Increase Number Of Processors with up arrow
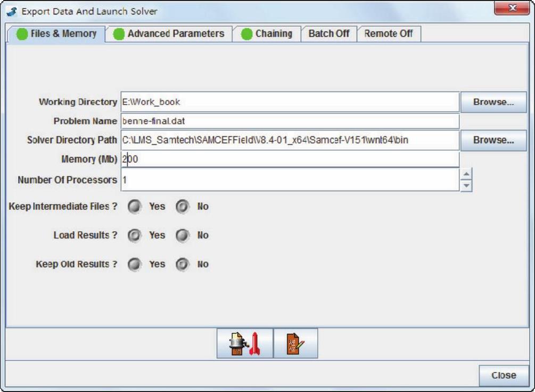Screen dimensions: 535x392 point(466,174)
